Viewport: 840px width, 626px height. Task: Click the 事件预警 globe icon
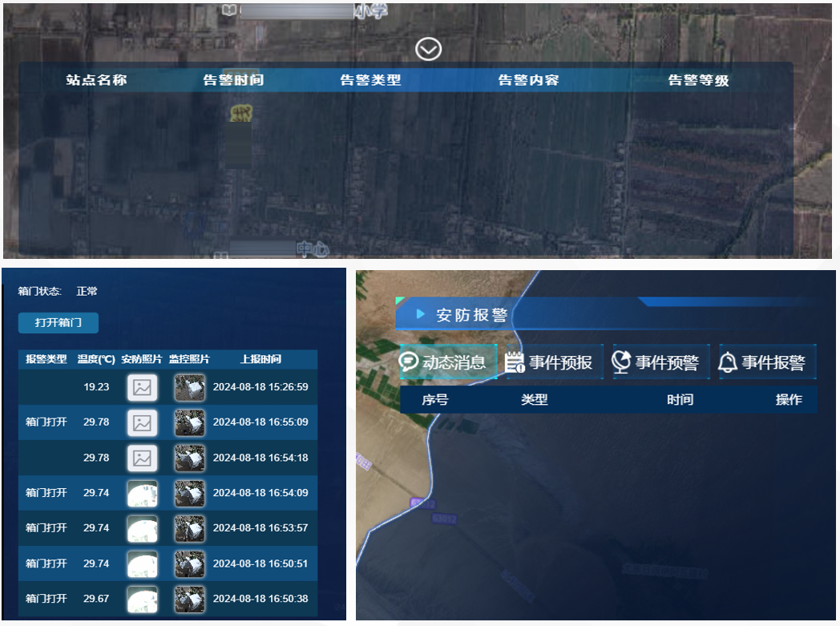(x=621, y=361)
